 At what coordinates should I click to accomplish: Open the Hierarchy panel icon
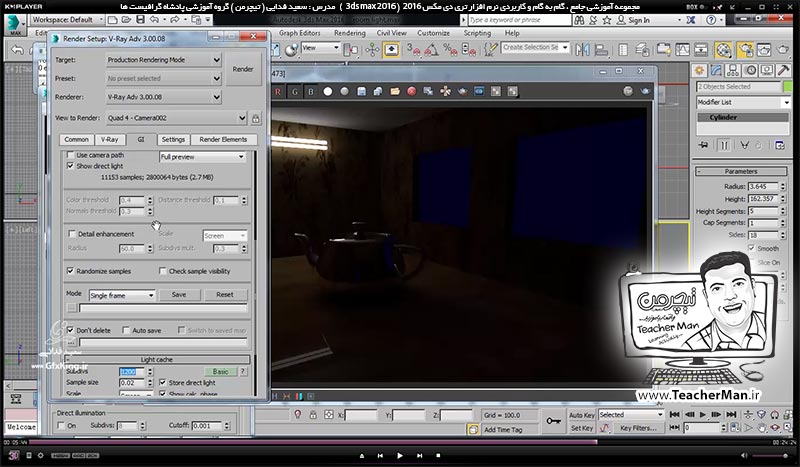(x=733, y=70)
